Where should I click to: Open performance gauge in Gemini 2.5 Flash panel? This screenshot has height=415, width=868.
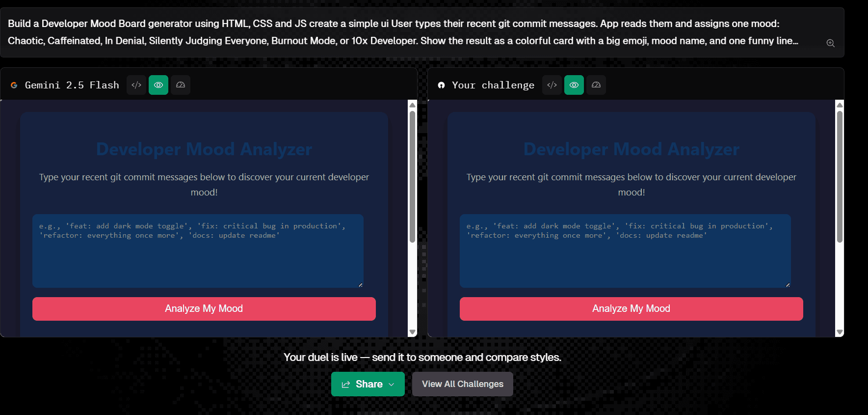[181, 85]
